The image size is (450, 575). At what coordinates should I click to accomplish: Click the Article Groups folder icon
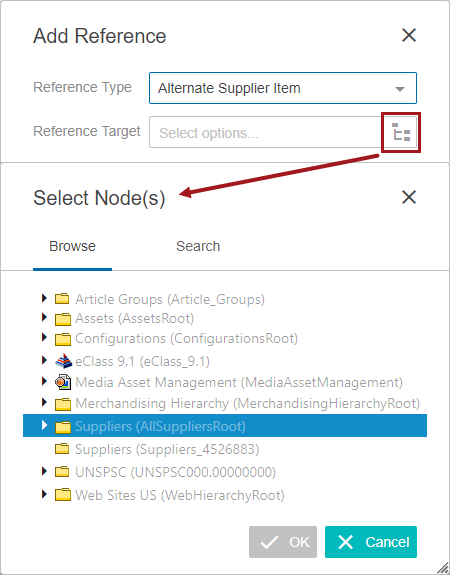(62, 299)
